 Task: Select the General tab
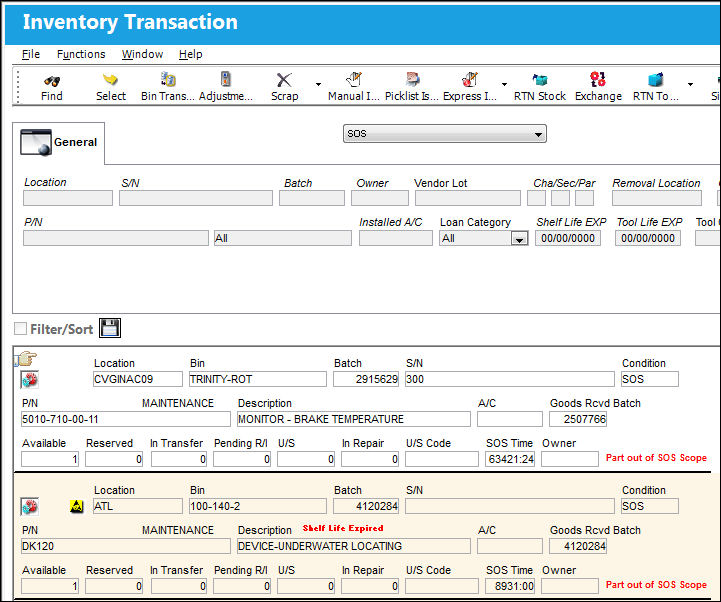(59, 143)
